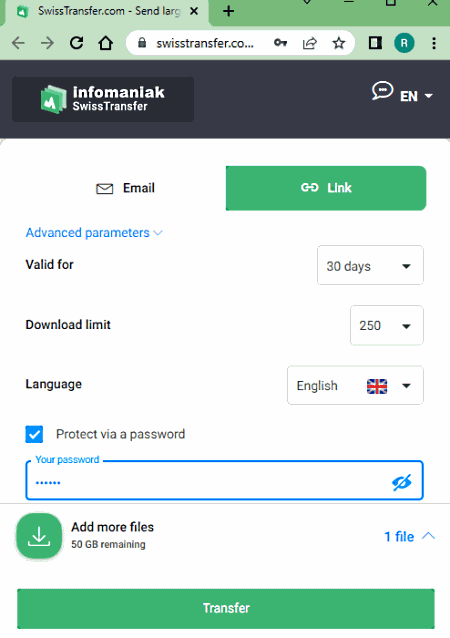Image resolution: width=450 pixels, height=638 pixels.
Task: Bookmark this page with the star
Action: click(x=339, y=43)
